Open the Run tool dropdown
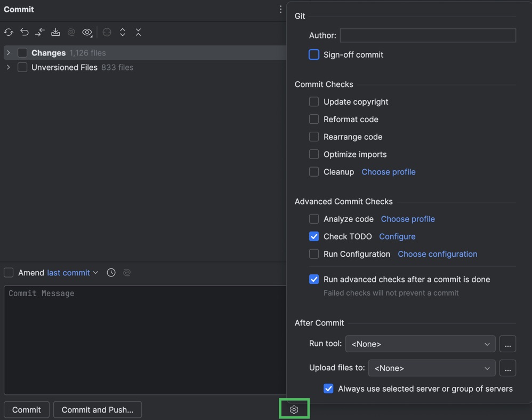Image resolution: width=532 pixels, height=420 pixels. coord(420,344)
